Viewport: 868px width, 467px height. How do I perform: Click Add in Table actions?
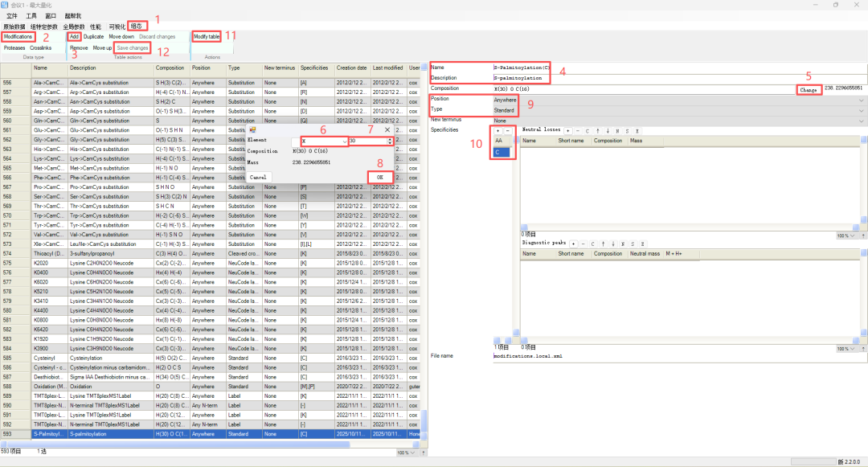click(74, 36)
